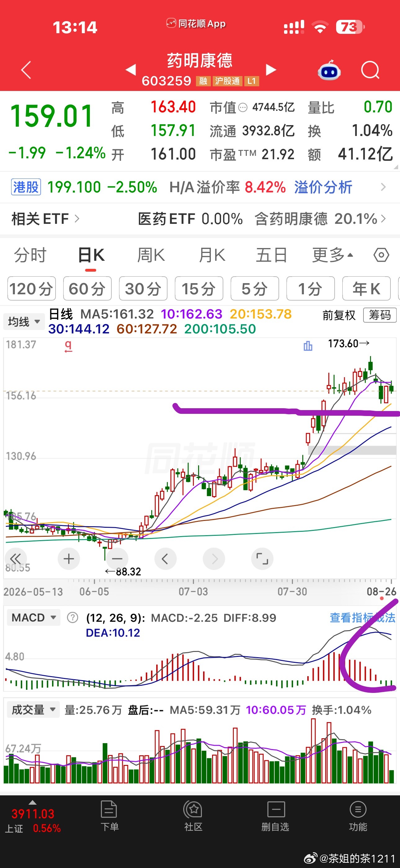Tap the red q marker on chart
Image resolution: width=400 pixels, height=868 pixels.
click(x=68, y=346)
